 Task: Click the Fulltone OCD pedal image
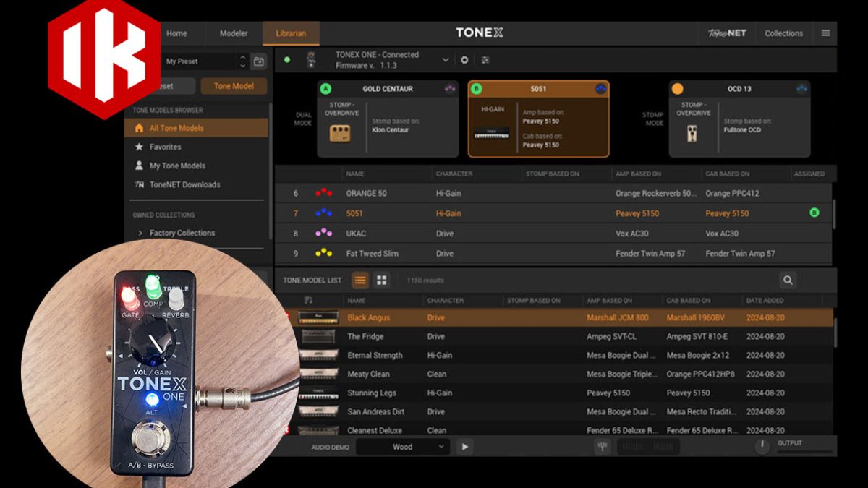coord(692,133)
